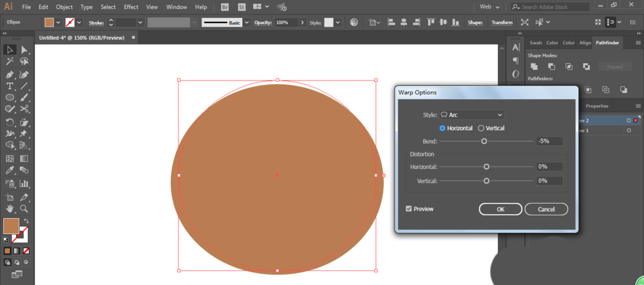
Task: Select the Direct Selection tool
Action: [x=24, y=50]
